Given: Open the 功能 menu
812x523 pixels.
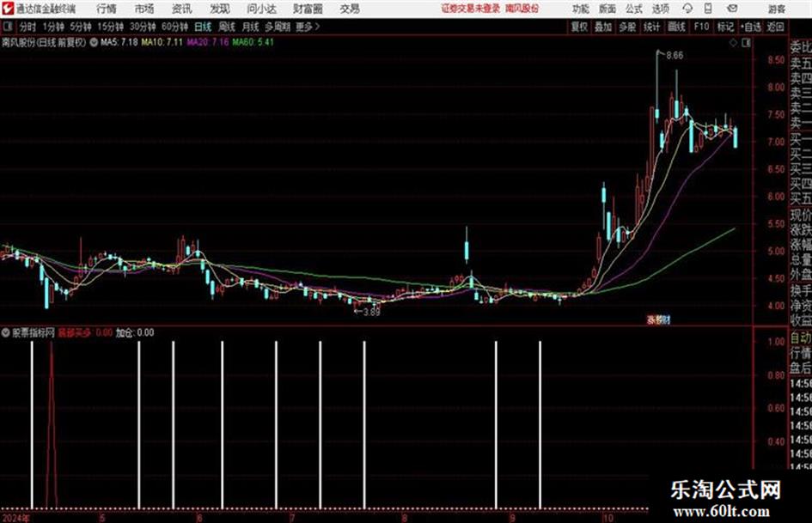Looking at the screenshot, I should tap(581, 9).
